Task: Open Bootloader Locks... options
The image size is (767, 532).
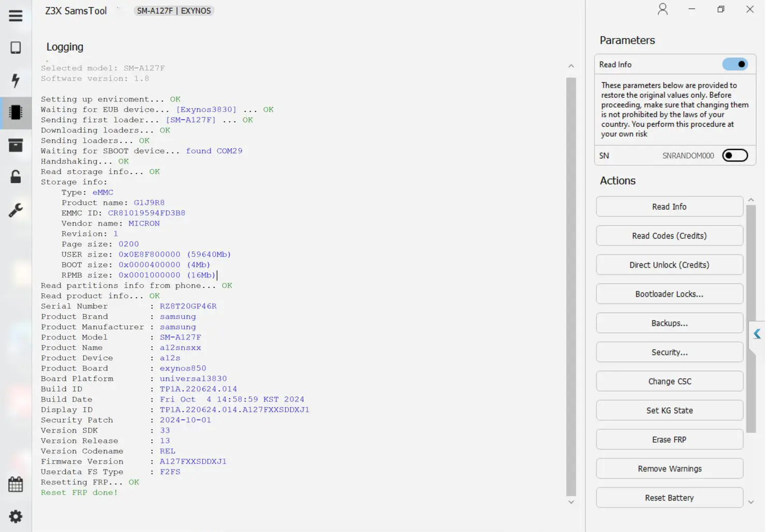Action: click(669, 294)
